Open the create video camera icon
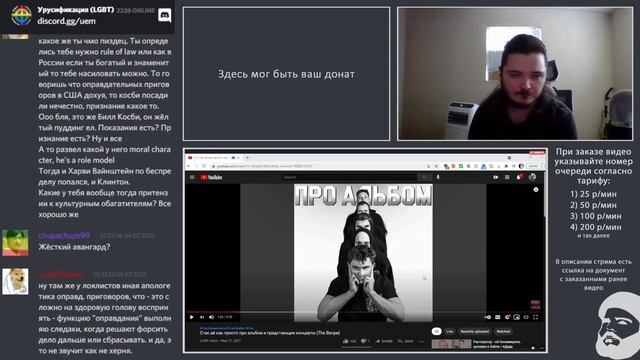The image size is (640, 360). coord(496,177)
